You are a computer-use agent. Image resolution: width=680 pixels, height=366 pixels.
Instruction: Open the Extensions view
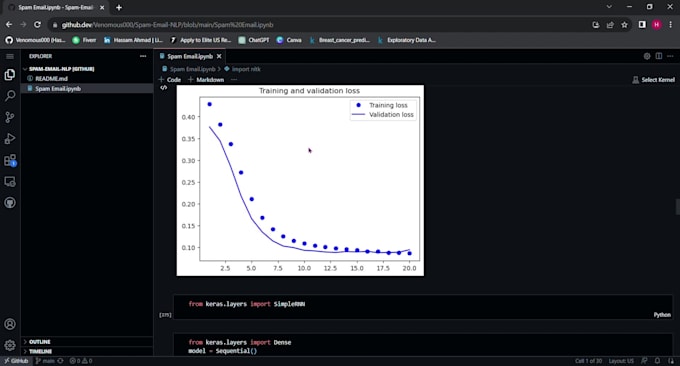[x=10, y=160]
